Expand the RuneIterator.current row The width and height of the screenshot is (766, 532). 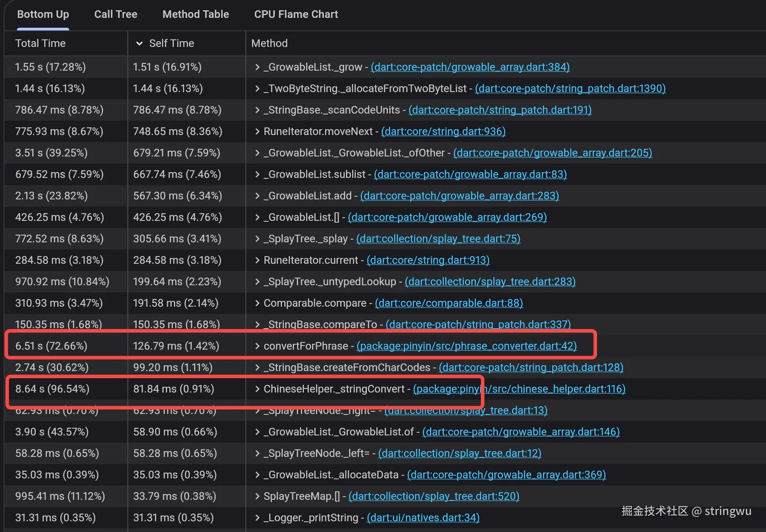(257, 260)
